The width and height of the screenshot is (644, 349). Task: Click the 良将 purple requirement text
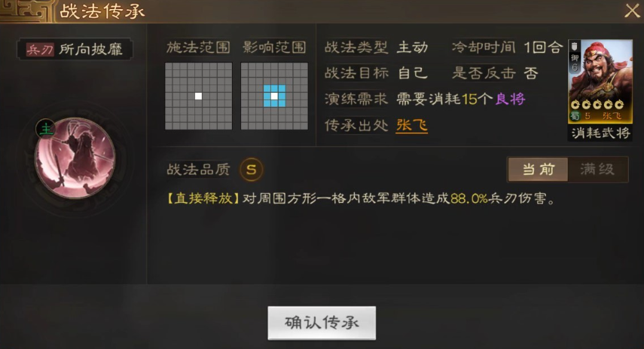(511, 99)
